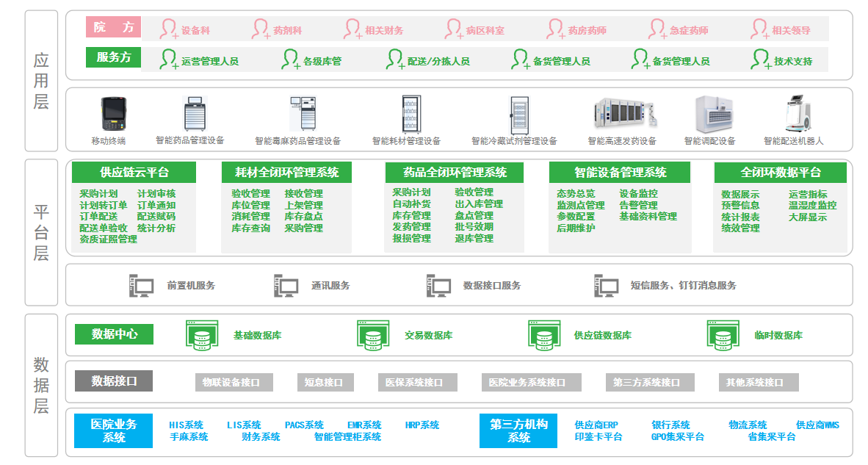The width and height of the screenshot is (868, 465).
Task: Select the 消耗管理 entry
Action: pos(250,217)
